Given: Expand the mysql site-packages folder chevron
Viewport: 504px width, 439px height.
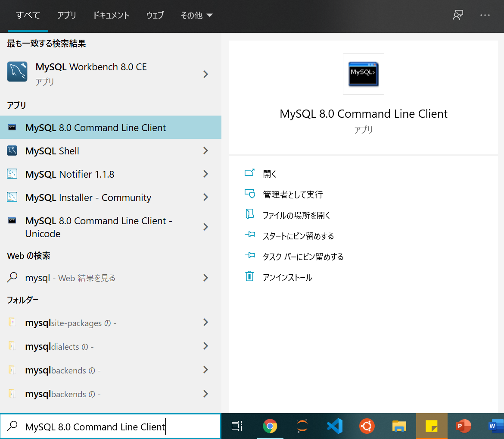Looking at the screenshot, I should [206, 322].
